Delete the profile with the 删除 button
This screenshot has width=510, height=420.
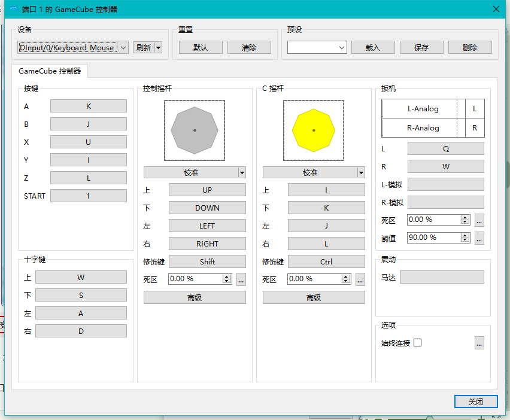[x=470, y=47]
